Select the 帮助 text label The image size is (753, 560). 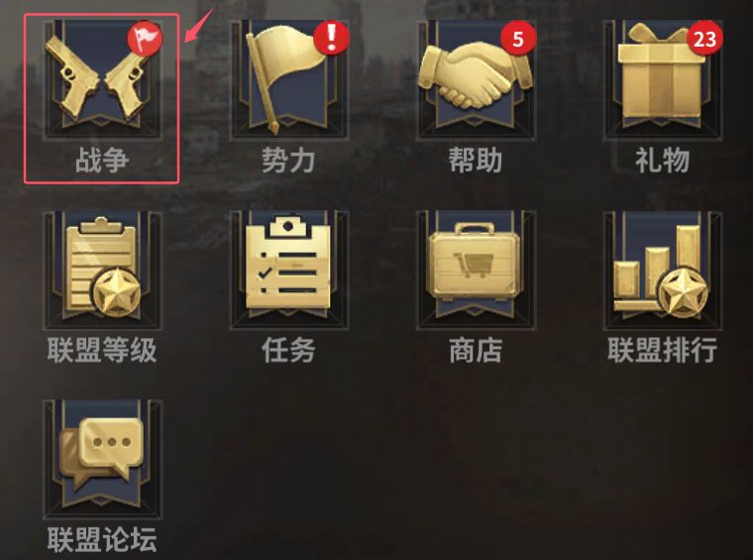pyautogui.click(x=476, y=160)
